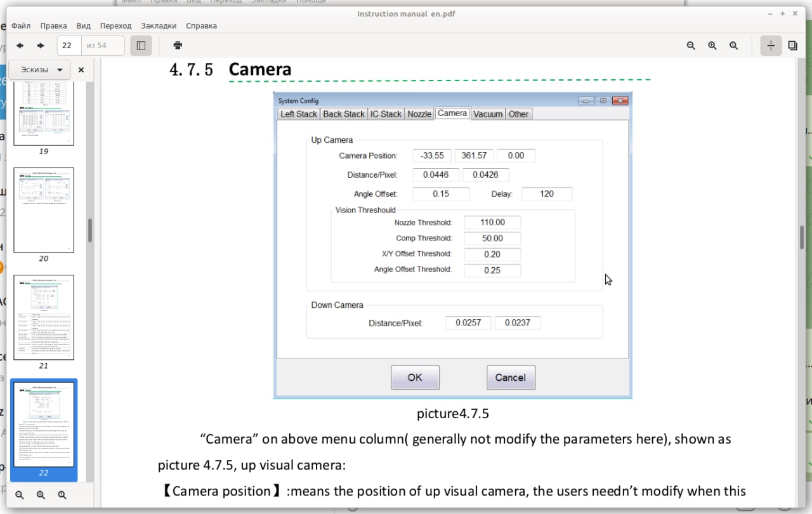
Task: Click the "0.25" angle offset threshold value
Action: coord(492,270)
